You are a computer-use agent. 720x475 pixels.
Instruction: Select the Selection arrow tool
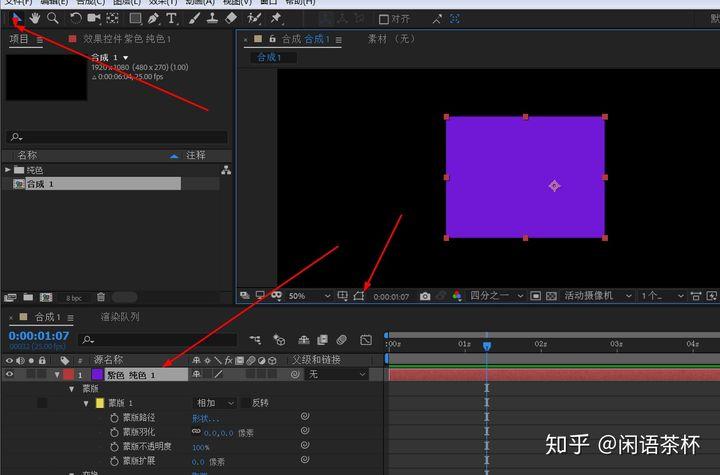pyautogui.click(x=17, y=18)
